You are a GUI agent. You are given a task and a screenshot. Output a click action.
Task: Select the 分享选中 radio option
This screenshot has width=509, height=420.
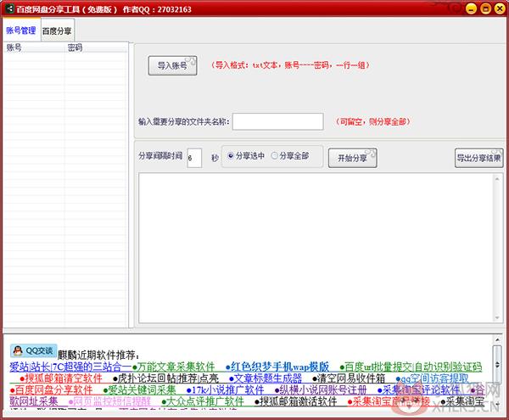[246, 156]
